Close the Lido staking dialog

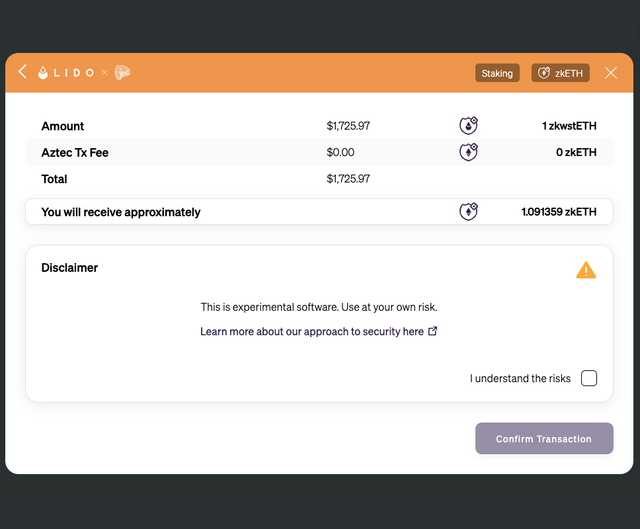611,73
